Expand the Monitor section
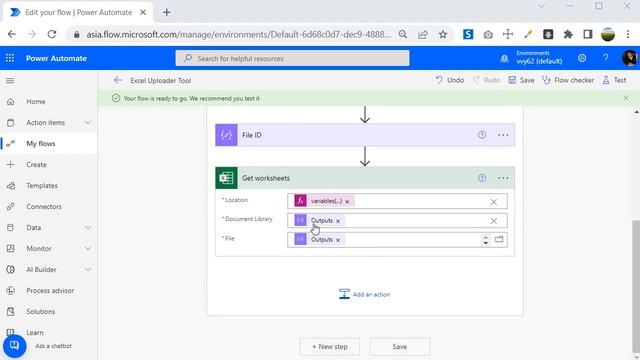This screenshot has height=360, width=640. 88,249
